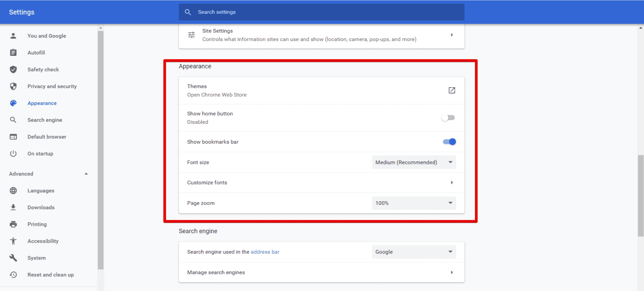
Task: Click the Search settings field
Action: (322, 12)
